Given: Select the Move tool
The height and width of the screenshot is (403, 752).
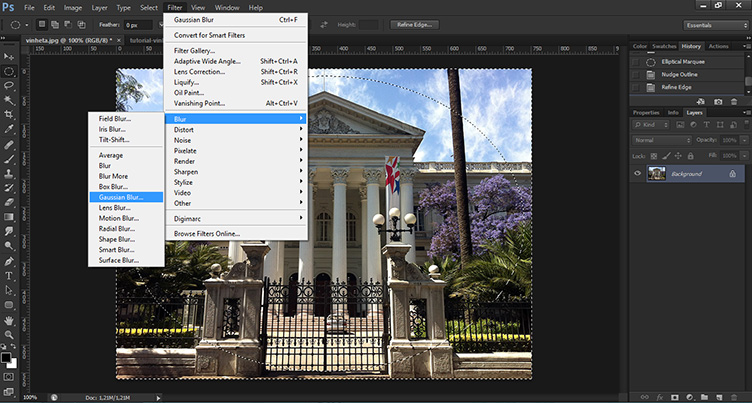Looking at the screenshot, I should [x=9, y=57].
